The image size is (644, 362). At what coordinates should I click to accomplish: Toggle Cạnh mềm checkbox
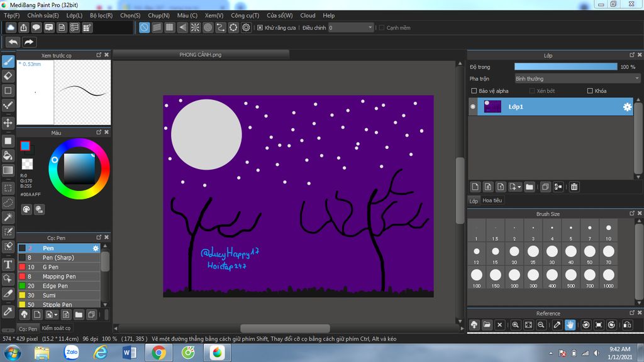pos(382,28)
